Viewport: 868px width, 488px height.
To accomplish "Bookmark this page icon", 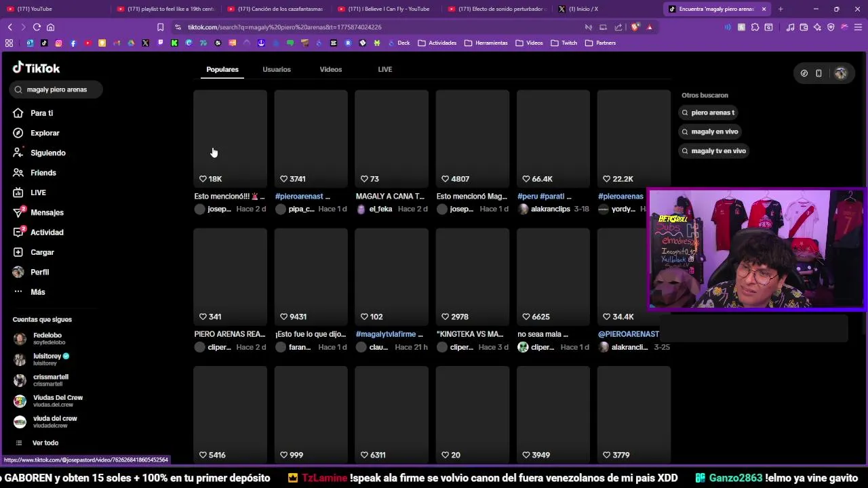I will [160, 27].
